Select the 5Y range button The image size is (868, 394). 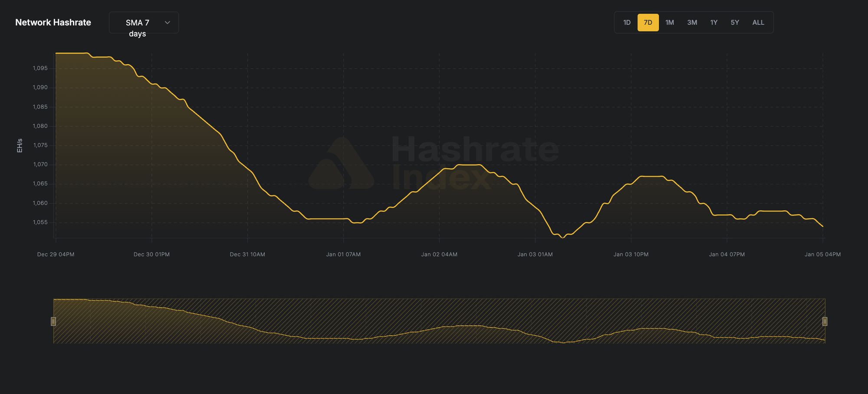pyautogui.click(x=735, y=22)
